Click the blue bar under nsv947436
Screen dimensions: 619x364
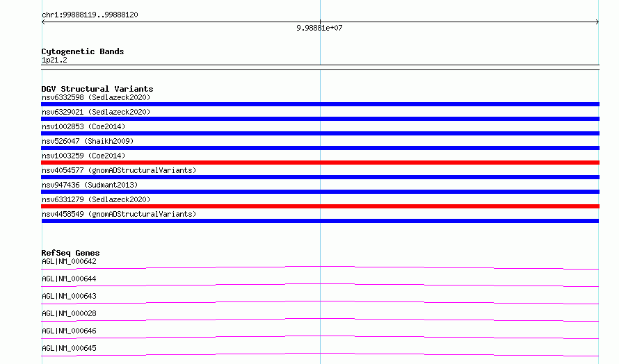pos(320,192)
